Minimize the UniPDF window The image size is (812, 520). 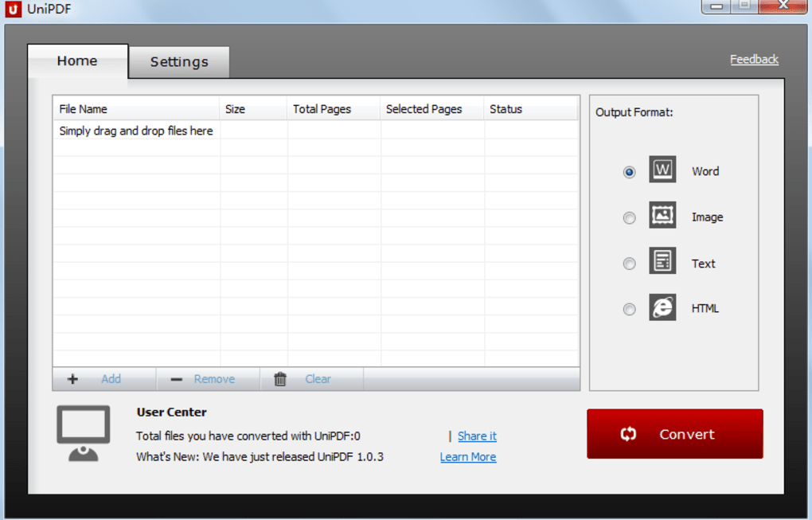[716, 6]
